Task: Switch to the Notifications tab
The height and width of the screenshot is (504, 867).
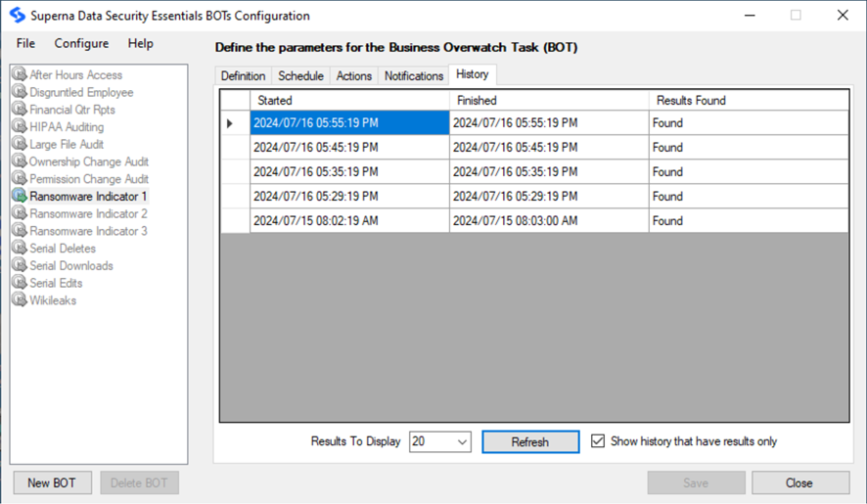Action: click(x=414, y=75)
